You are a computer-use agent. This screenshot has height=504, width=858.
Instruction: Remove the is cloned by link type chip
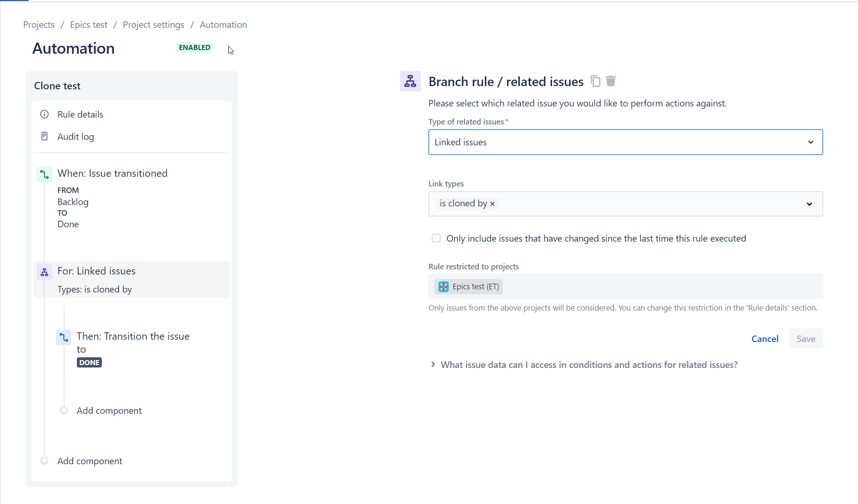[x=492, y=204]
